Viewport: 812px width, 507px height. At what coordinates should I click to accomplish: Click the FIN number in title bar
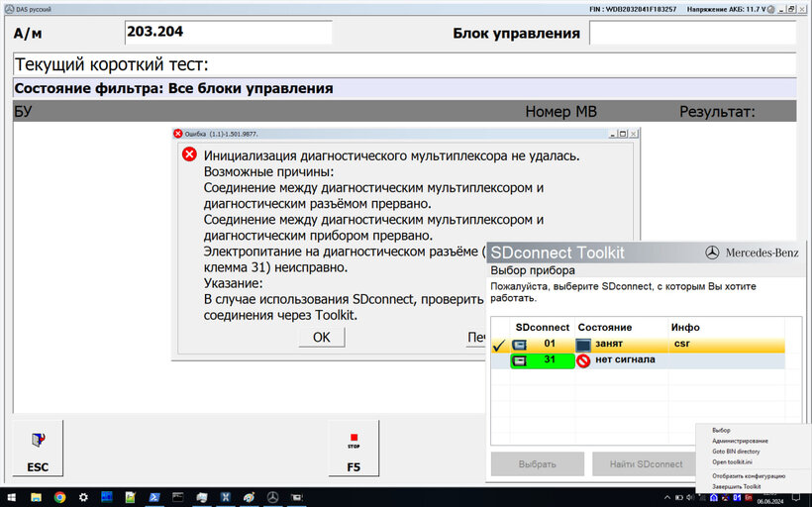(x=633, y=9)
